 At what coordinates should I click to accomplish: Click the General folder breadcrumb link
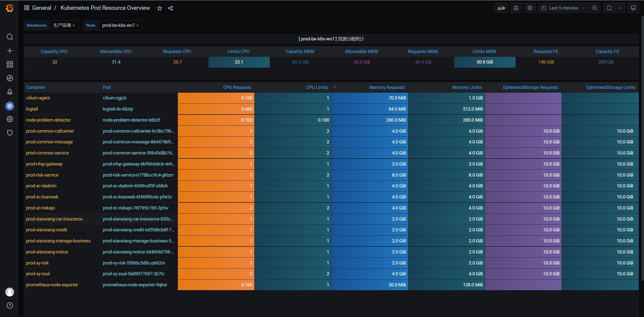click(x=42, y=8)
